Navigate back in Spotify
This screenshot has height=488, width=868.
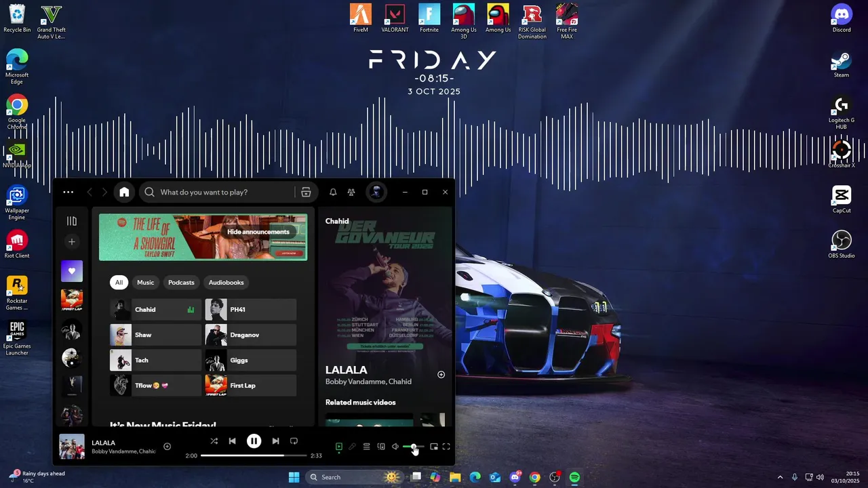[x=90, y=192]
